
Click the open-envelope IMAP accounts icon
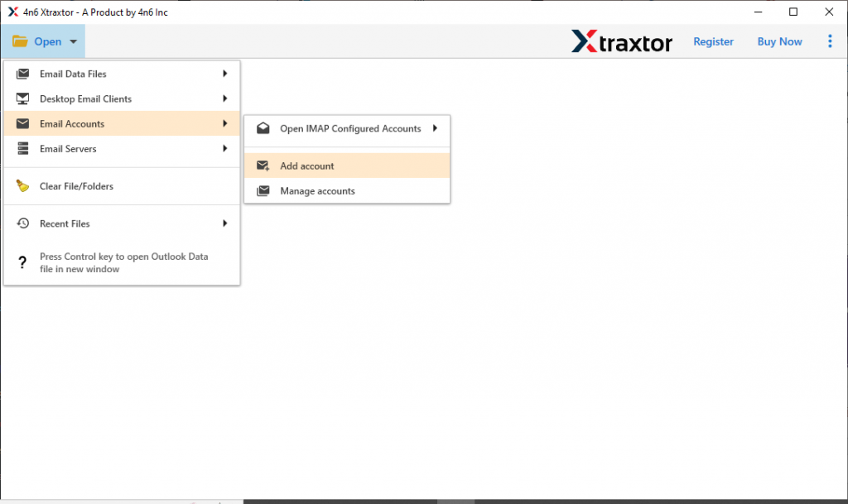point(263,129)
